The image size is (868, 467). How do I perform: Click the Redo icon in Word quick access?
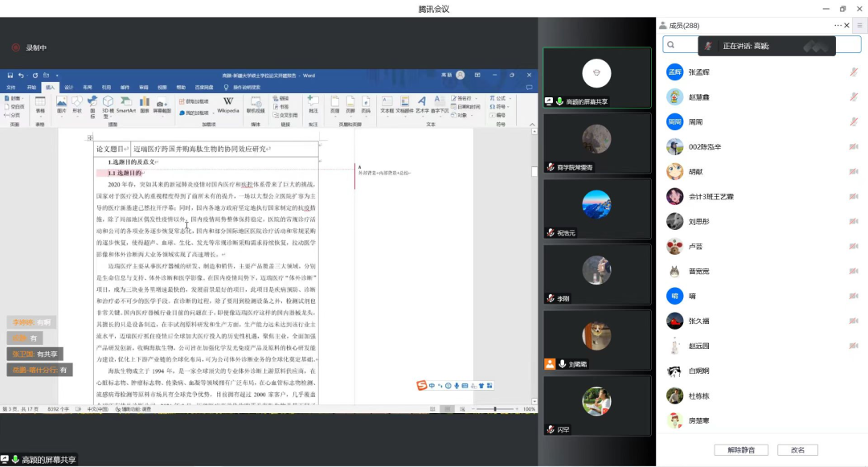click(x=35, y=76)
